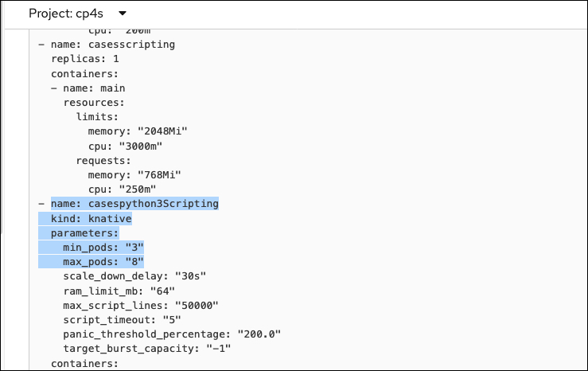Click the 'kind: knative' line
The width and height of the screenshot is (588, 371).
[91, 218]
